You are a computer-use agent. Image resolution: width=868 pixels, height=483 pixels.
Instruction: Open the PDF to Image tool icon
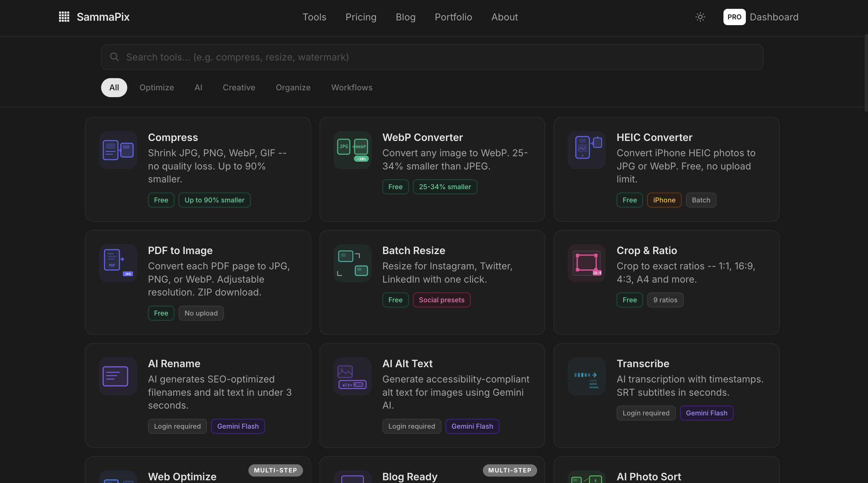pos(118,263)
